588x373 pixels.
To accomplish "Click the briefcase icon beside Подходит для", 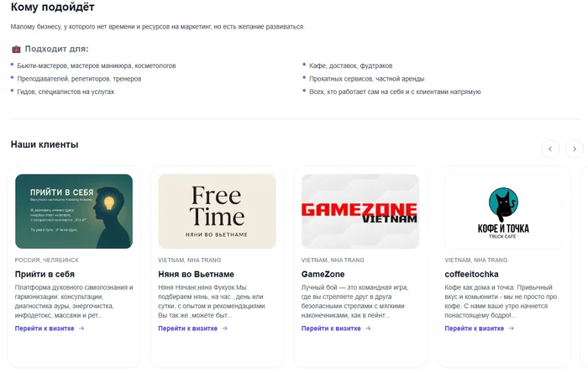I will [16, 49].
